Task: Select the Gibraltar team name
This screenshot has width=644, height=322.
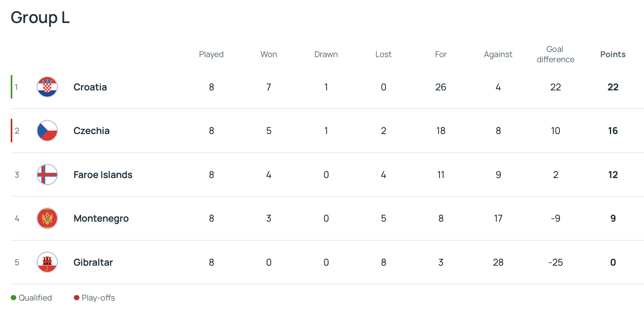Action: (x=93, y=263)
